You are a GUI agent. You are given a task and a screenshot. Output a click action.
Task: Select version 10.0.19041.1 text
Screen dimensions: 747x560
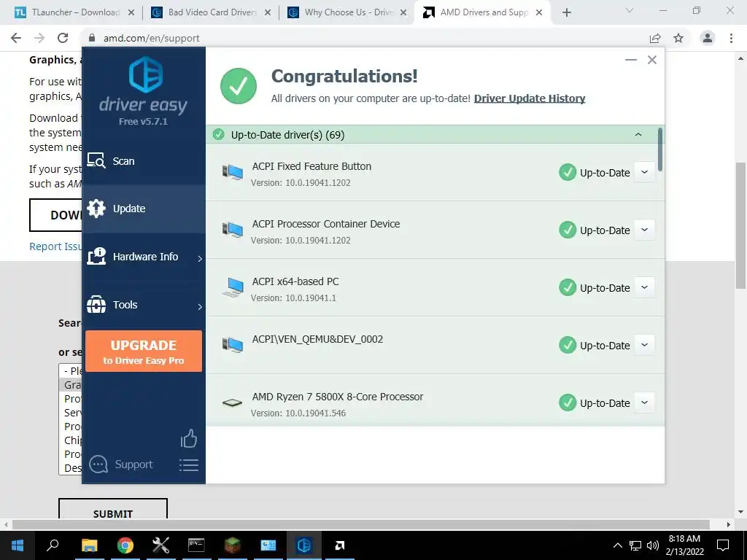pos(310,298)
